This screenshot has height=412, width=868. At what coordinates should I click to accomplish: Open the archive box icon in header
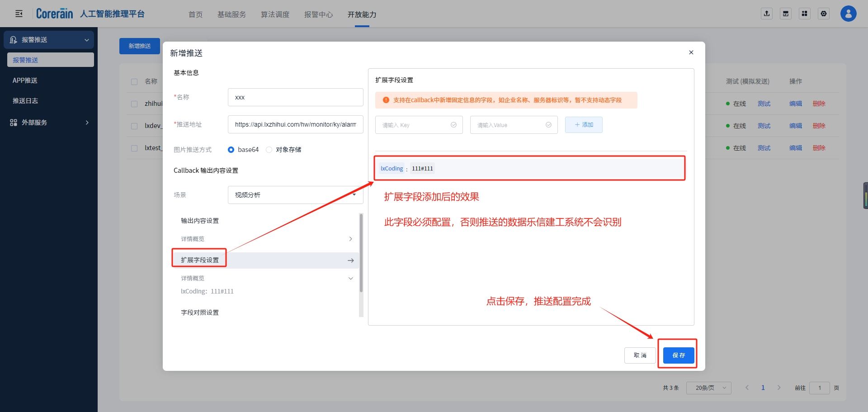click(786, 14)
